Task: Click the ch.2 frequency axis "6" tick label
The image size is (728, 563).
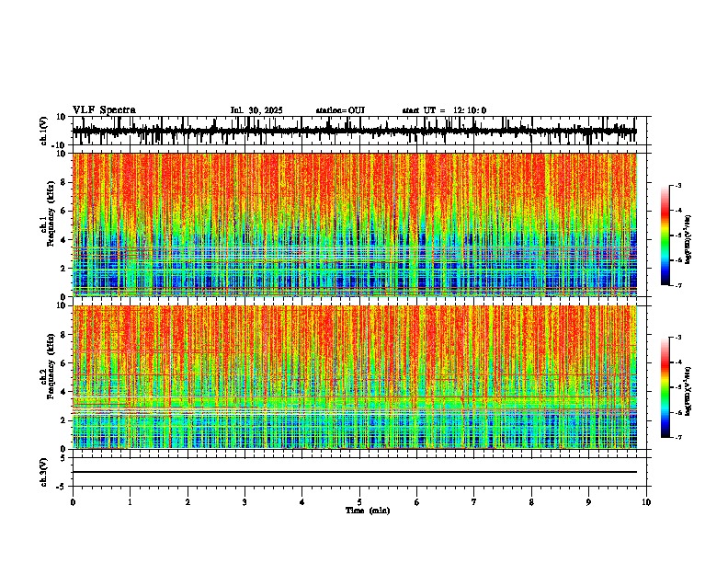Action: pos(64,363)
